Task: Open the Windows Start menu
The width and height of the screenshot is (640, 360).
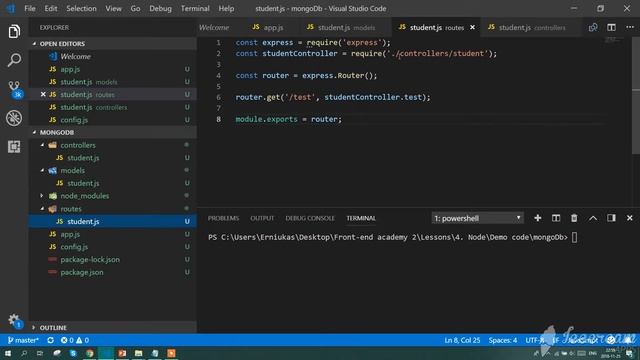Action: 8,353
